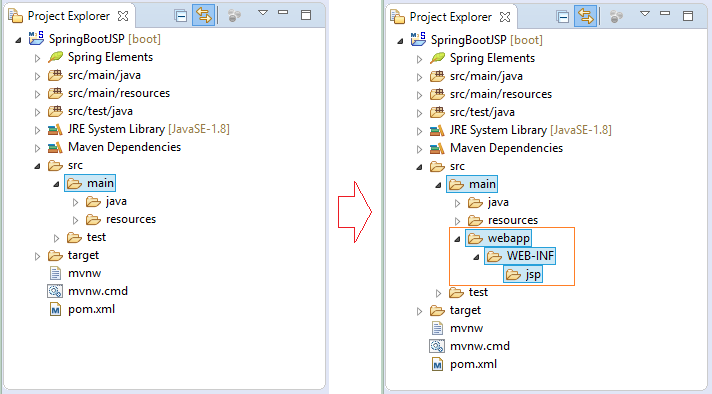Click Collapse All icon in left Project Explorer

181,16
